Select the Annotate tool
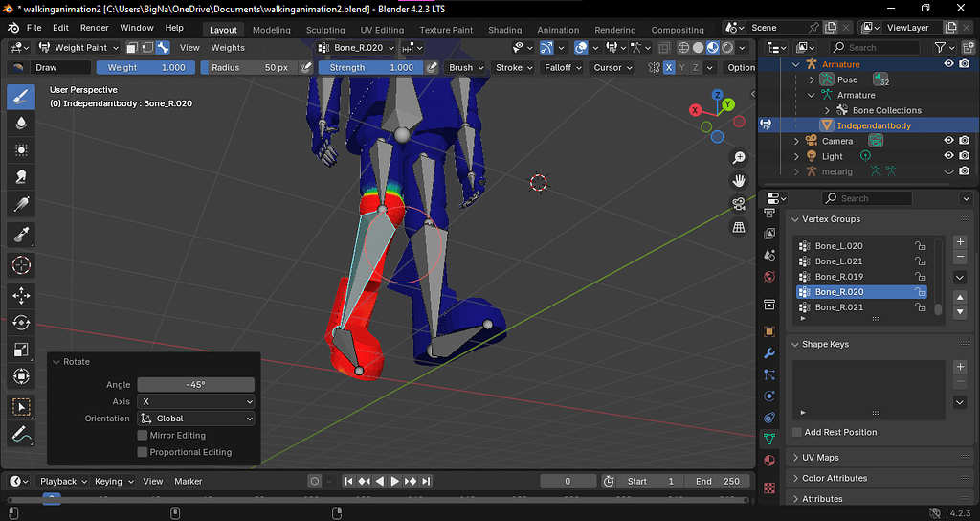This screenshot has height=521, width=980. click(x=21, y=434)
